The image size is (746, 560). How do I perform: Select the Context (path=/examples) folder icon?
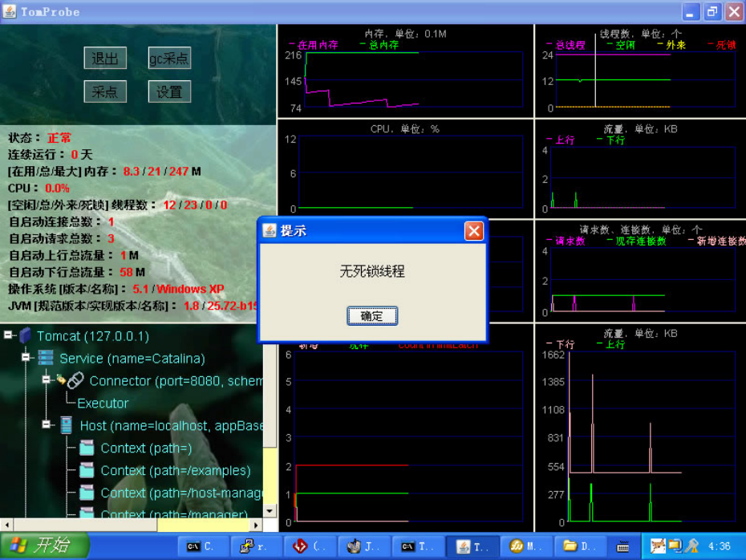[87, 470]
